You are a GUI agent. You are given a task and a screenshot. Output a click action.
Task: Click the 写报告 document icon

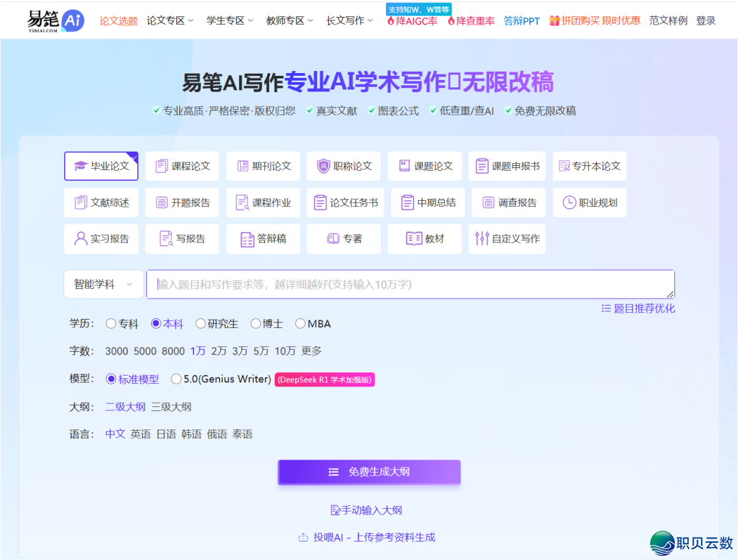[166, 239]
